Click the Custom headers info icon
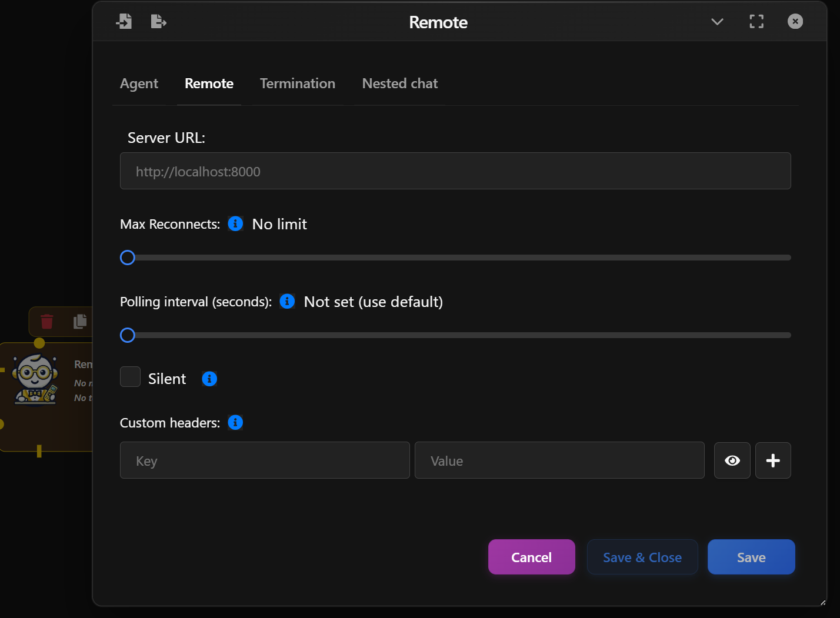 coord(235,422)
